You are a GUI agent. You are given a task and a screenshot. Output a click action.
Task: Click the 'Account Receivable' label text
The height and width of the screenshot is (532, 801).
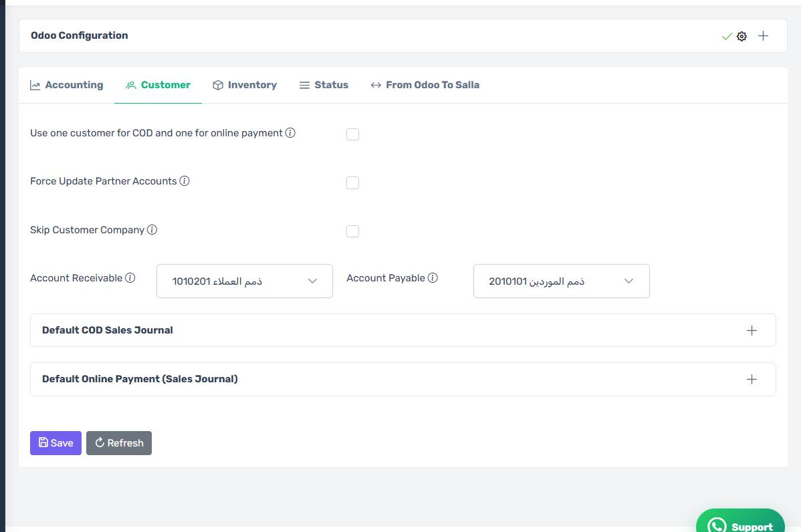pos(76,278)
